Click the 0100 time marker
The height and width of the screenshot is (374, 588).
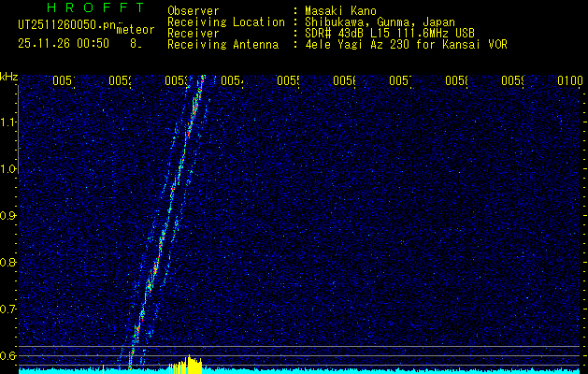[x=569, y=80]
